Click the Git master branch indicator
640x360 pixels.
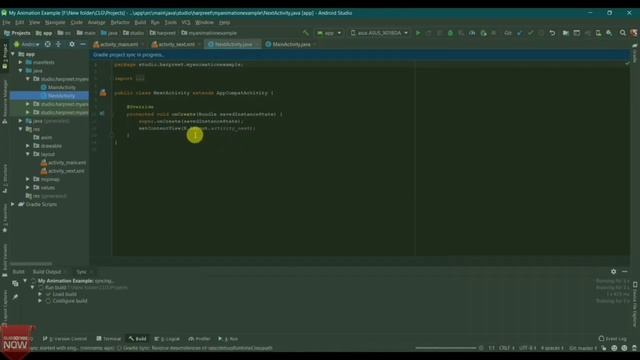pyautogui.click(x=583, y=348)
